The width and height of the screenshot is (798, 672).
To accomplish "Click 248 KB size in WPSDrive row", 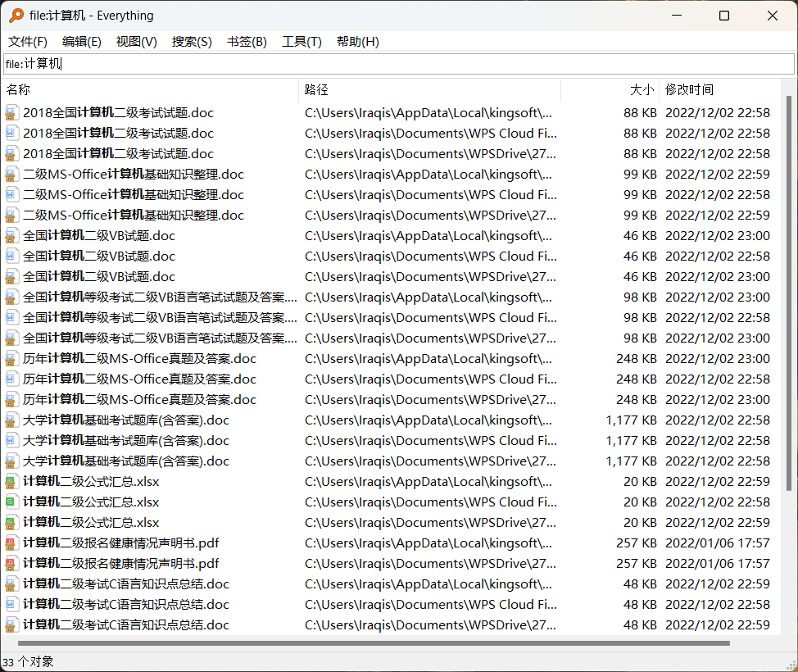I will pos(636,400).
